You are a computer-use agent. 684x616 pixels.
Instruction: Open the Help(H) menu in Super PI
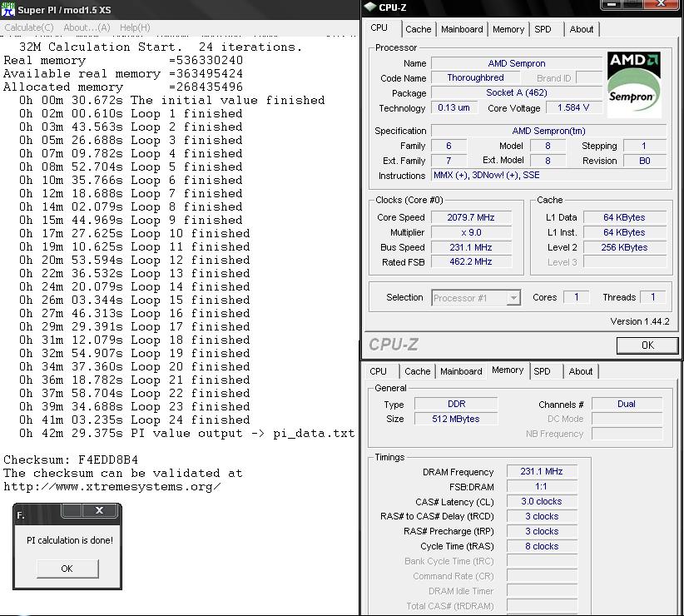135,27
